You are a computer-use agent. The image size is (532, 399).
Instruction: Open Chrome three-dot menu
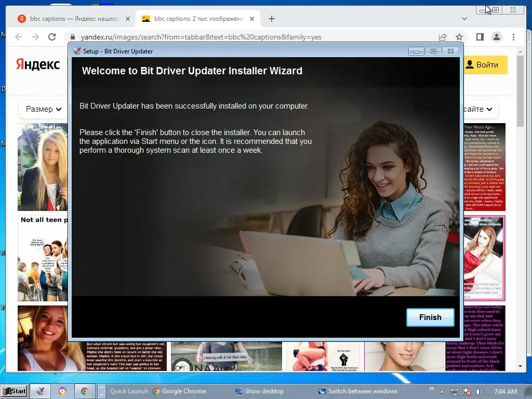click(513, 37)
